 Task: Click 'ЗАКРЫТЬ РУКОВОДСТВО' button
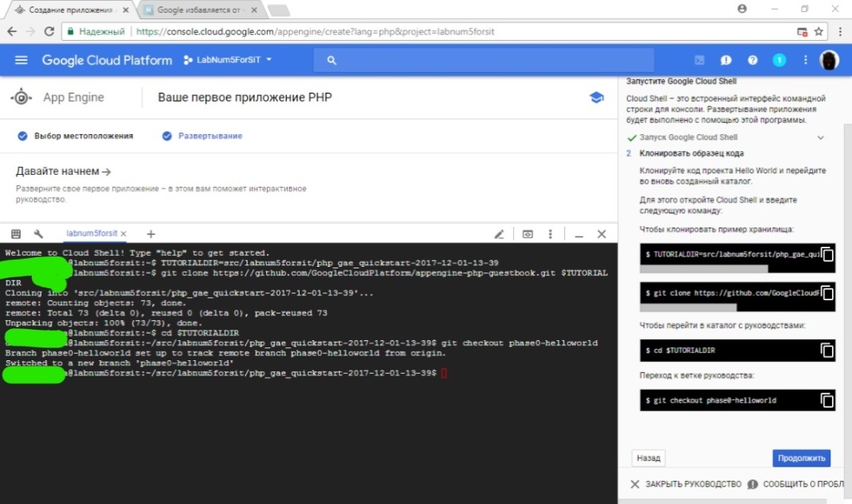click(x=686, y=484)
